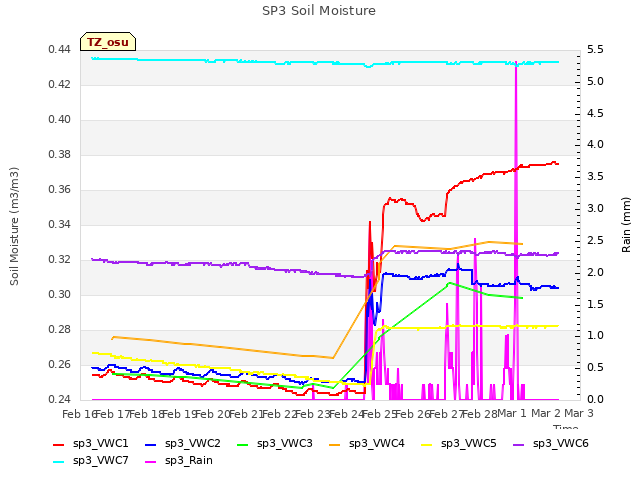The width and height of the screenshot is (640, 480).
Task: Click the 4.5 rain axis tick label
Action: [595, 113]
